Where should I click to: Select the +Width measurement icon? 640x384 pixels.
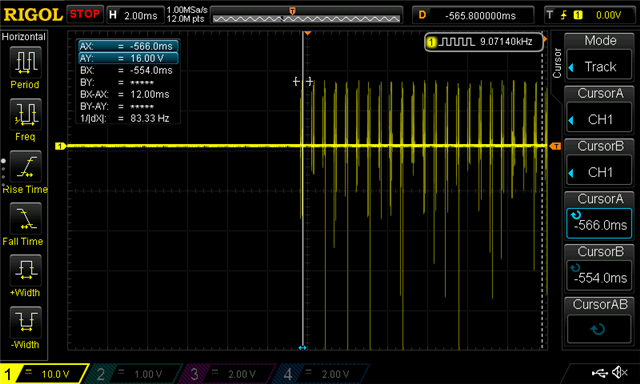click(25, 271)
